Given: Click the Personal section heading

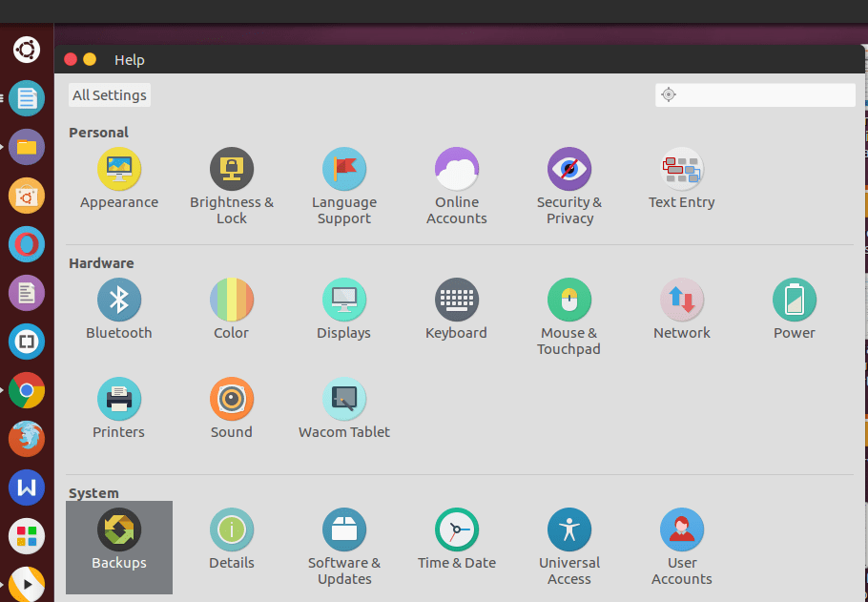Looking at the screenshot, I should 98,133.
